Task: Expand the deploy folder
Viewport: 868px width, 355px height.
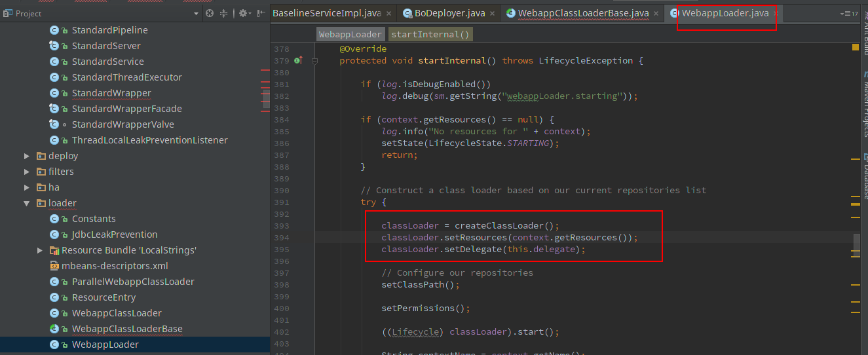Action: coord(27,156)
